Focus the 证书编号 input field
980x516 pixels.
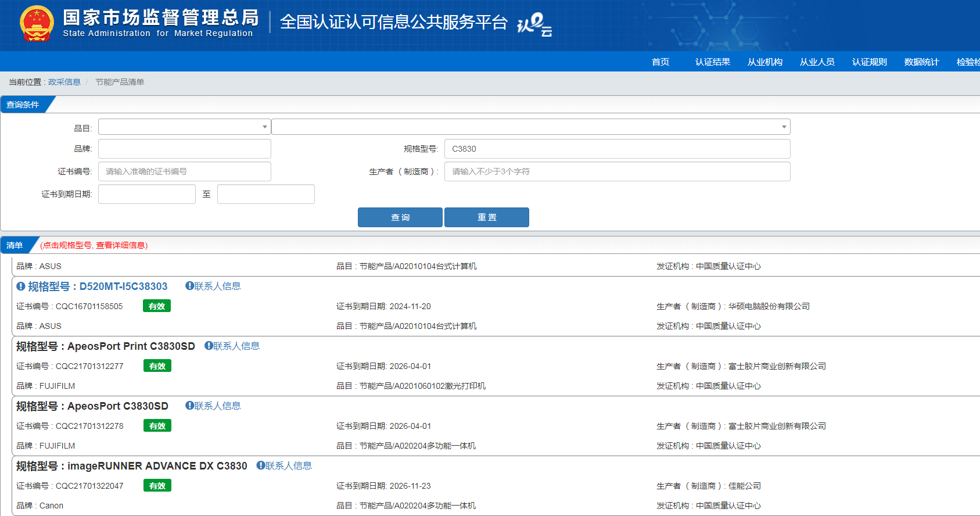(185, 171)
